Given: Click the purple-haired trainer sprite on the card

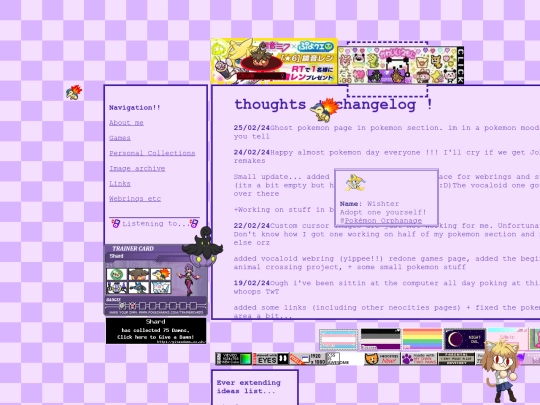Looking at the screenshot, I should (187, 279).
